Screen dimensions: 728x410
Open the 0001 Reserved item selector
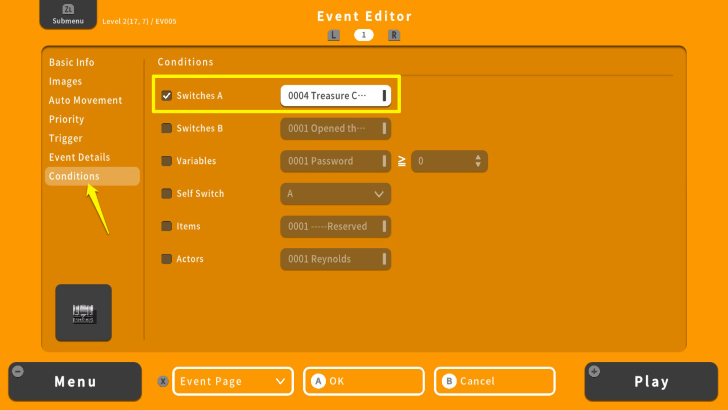(x=336, y=227)
